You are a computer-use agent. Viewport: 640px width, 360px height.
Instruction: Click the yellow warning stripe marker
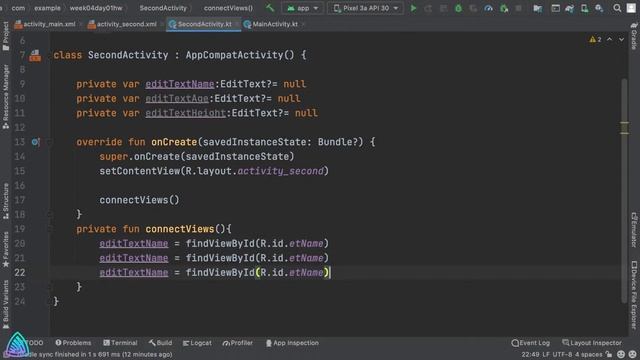click(x=624, y=128)
